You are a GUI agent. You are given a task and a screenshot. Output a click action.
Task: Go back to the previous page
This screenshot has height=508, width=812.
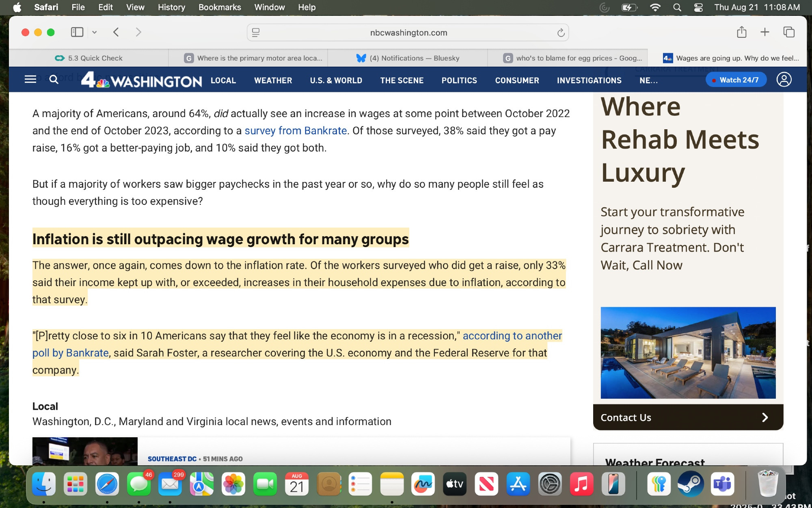tap(116, 32)
